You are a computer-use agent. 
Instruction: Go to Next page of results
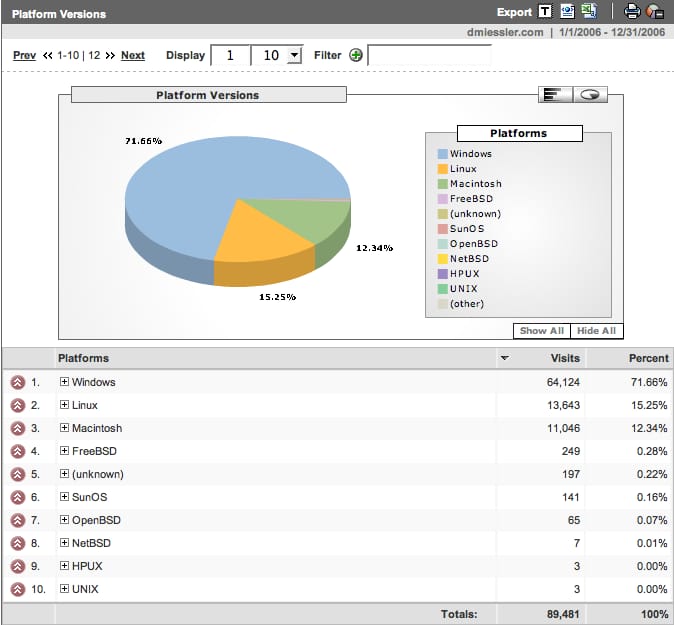click(x=133, y=55)
